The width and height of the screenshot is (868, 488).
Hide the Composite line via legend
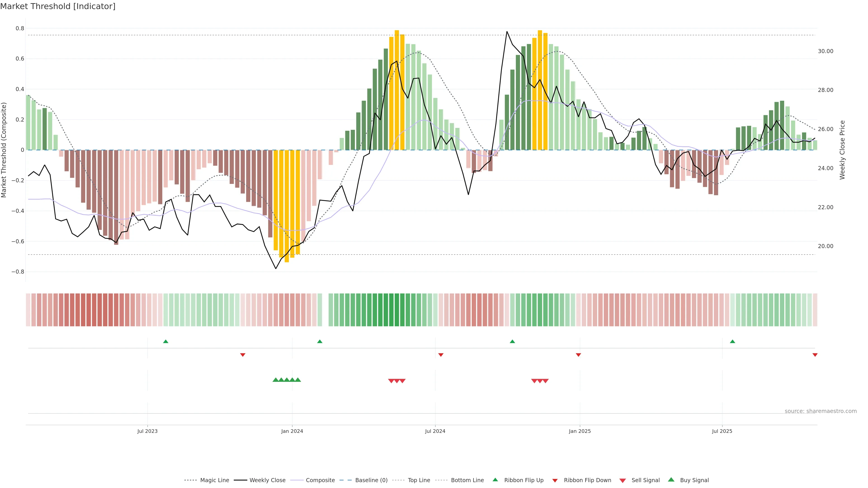(x=320, y=480)
